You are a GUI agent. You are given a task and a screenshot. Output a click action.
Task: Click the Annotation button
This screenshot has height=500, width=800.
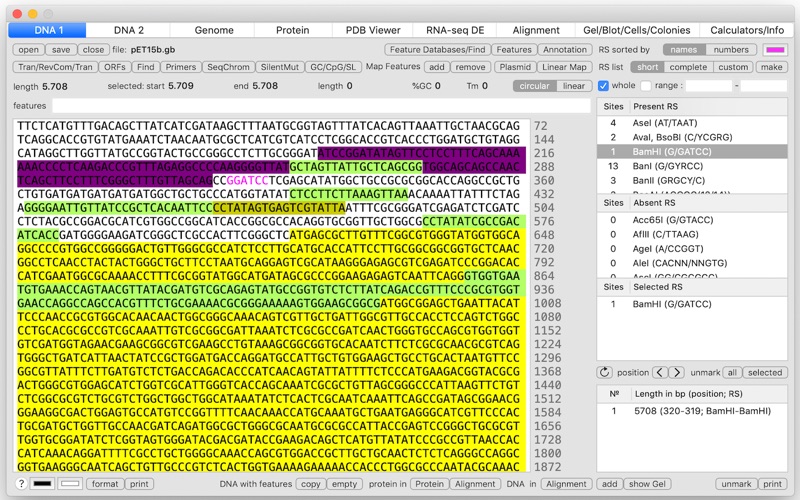click(565, 49)
